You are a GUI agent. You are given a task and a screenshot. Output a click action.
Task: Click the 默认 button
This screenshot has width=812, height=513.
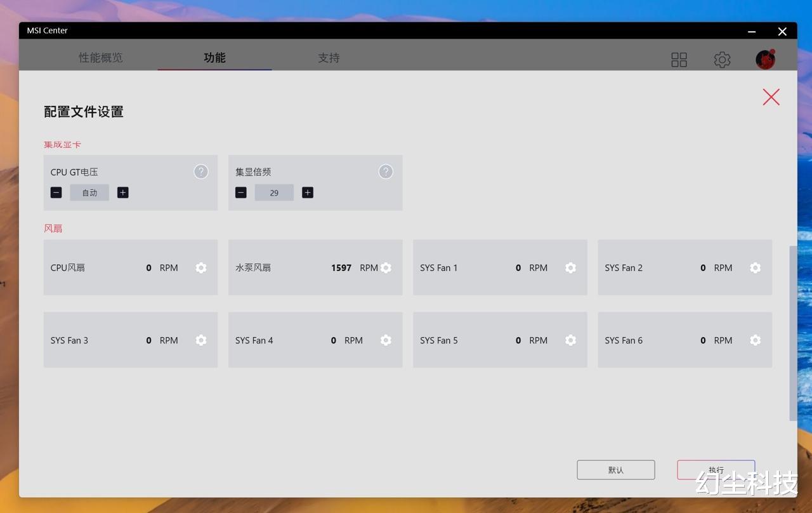pyautogui.click(x=616, y=470)
